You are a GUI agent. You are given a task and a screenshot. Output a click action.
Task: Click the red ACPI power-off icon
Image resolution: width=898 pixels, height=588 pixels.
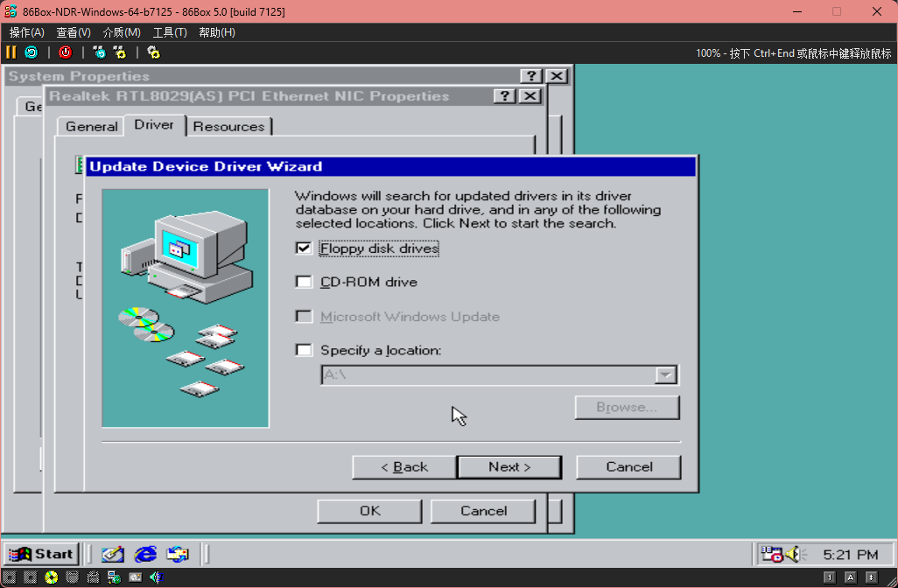click(x=66, y=52)
